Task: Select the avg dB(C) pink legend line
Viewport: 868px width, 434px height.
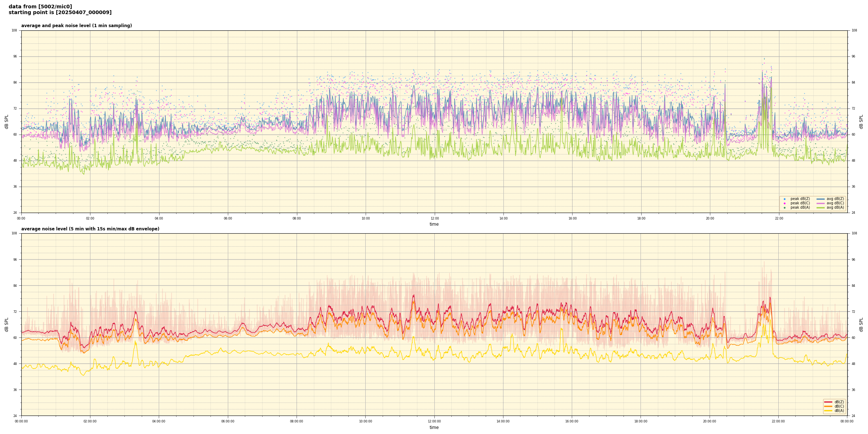Action: (821, 203)
